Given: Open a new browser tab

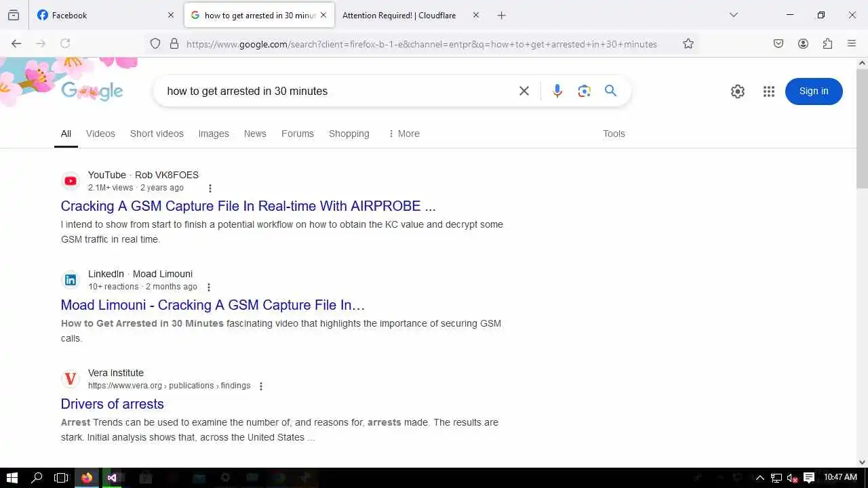Looking at the screenshot, I should (x=502, y=15).
